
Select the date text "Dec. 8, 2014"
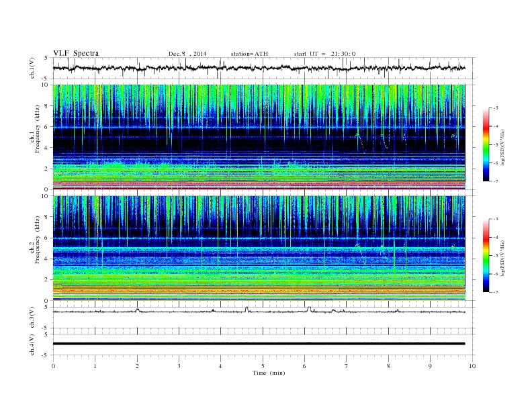coord(187,54)
